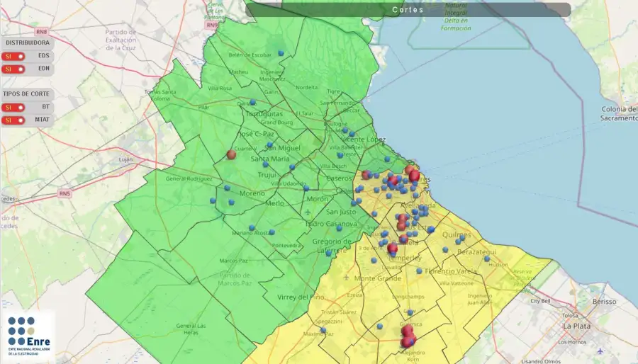Click the Berisso map label
This screenshot has height=364, width=638.
coord(604,302)
